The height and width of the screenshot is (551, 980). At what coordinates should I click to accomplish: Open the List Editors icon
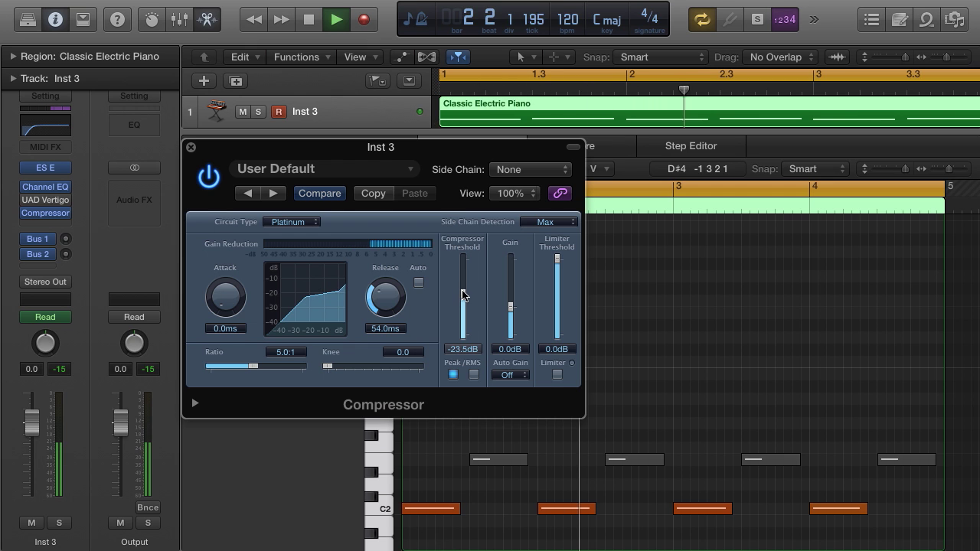871,20
